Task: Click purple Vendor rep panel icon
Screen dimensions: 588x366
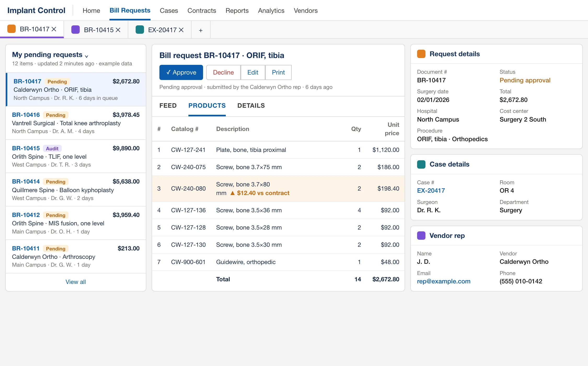Action: pos(421,236)
